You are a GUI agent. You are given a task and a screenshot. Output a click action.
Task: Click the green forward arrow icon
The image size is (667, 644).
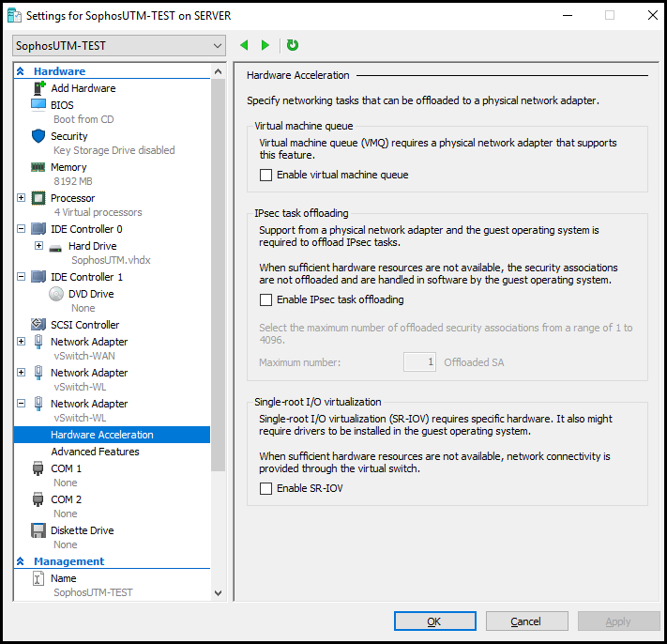click(265, 45)
